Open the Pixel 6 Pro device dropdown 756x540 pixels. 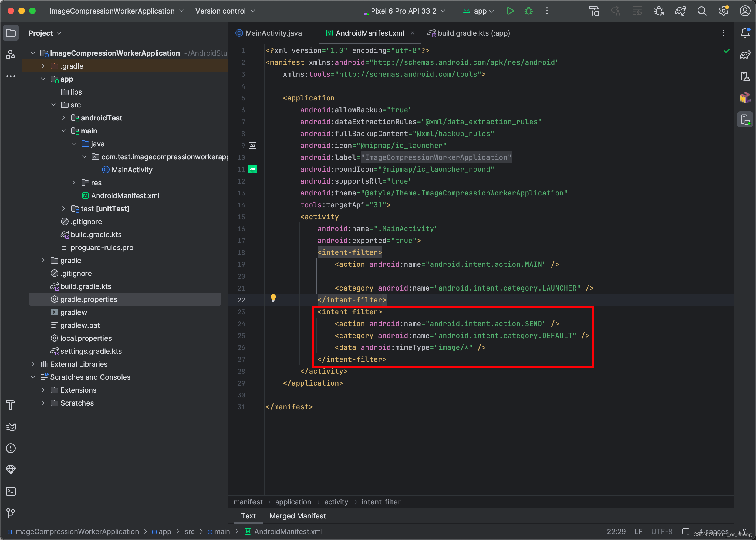tap(403, 11)
